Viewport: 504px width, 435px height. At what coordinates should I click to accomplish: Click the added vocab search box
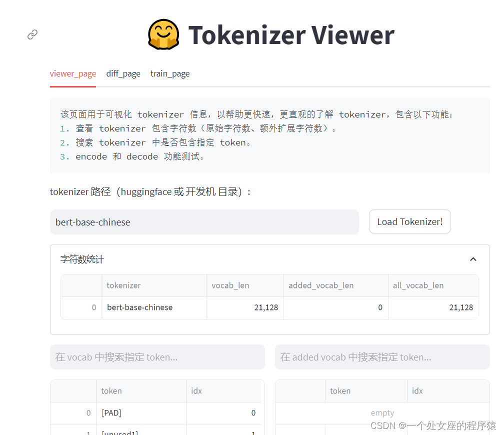click(x=382, y=357)
